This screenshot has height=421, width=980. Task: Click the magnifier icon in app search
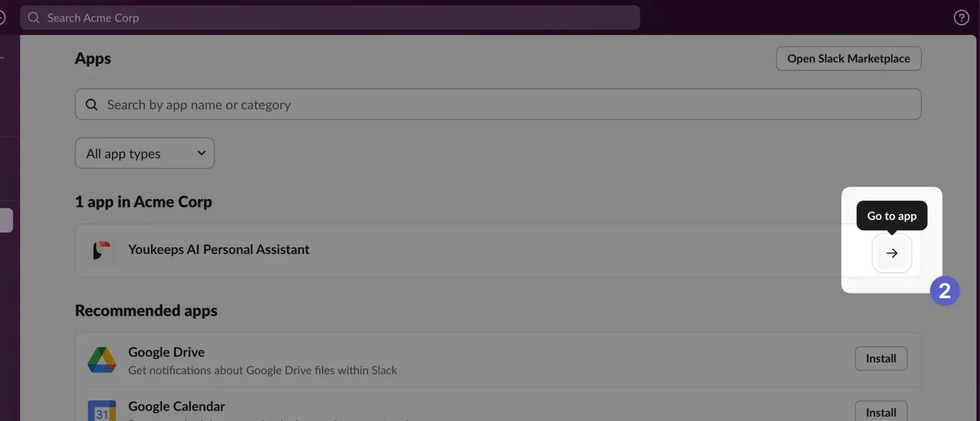click(x=92, y=104)
